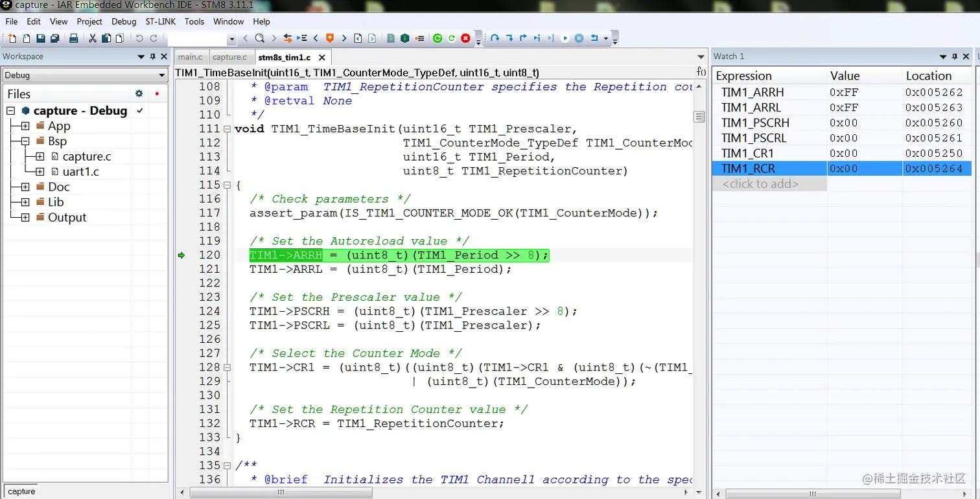Click inside the toolbar quick search field
Screen dimensions: 980x499
pyautogui.click(x=198, y=39)
